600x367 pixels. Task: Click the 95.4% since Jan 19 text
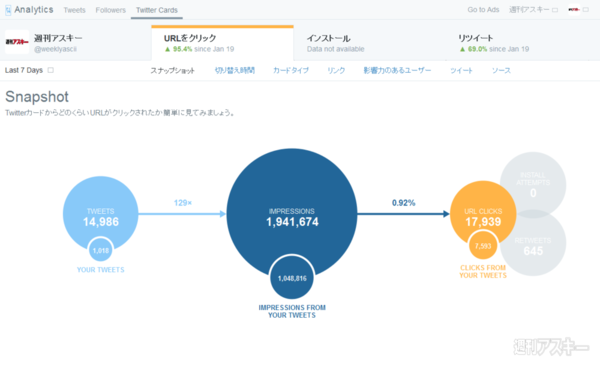pyautogui.click(x=199, y=49)
